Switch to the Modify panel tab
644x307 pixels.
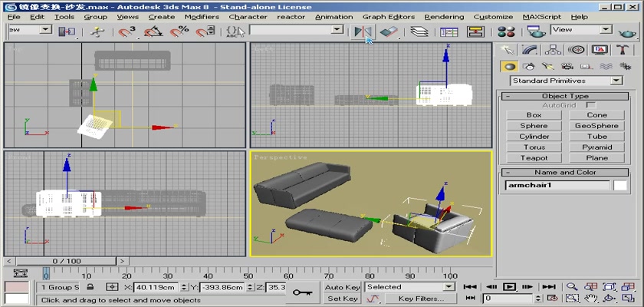(x=528, y=50)
